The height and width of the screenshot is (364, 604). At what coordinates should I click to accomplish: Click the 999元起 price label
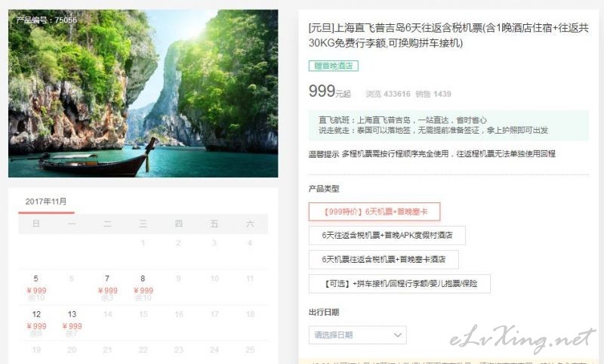click(x=330, y=91)
